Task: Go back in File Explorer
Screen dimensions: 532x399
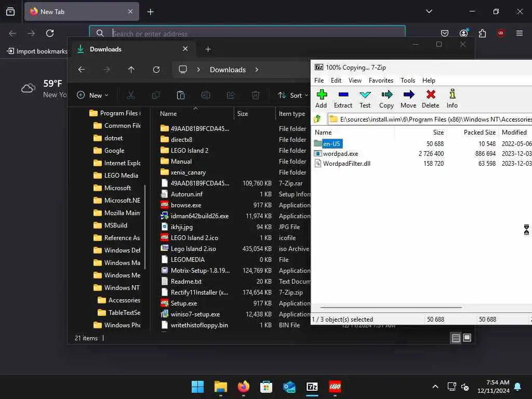Action: point(82,70)
